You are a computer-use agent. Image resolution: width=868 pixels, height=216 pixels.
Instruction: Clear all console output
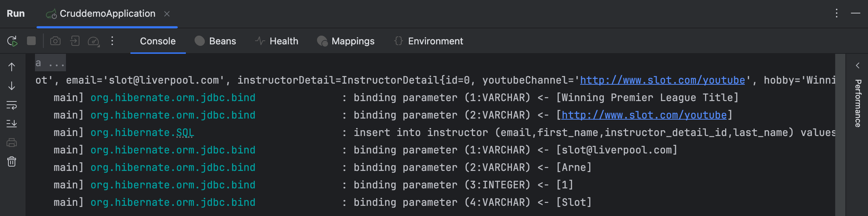tap(12, 161)
